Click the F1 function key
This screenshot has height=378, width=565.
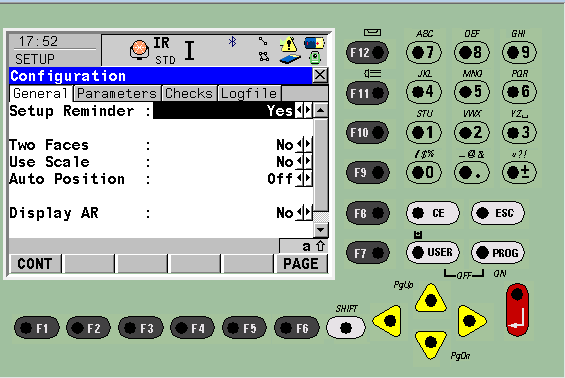point(36,328)
